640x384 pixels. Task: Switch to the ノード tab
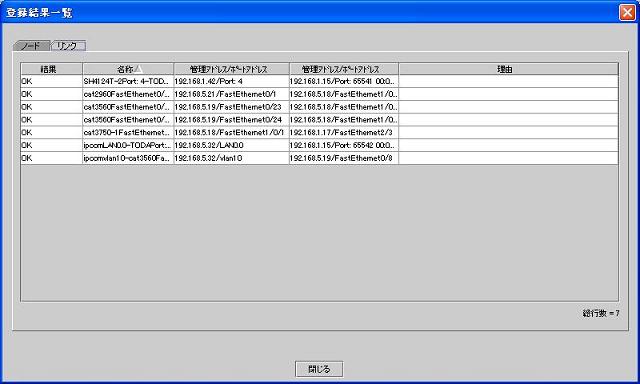[x=31, y=46]
